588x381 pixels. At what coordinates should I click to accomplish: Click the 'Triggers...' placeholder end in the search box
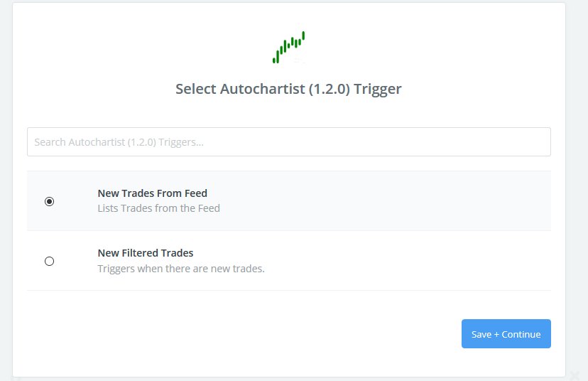[181, 142]
